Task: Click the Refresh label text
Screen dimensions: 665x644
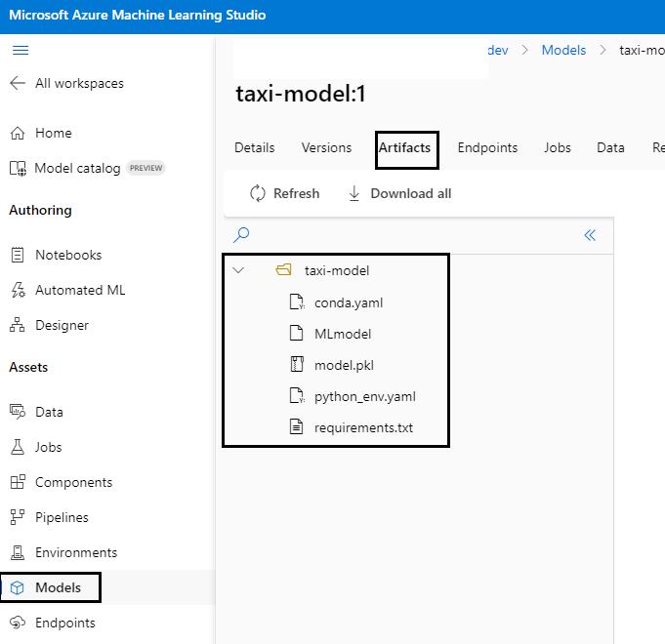Action: pyautogui.click(x=297, y=193)
